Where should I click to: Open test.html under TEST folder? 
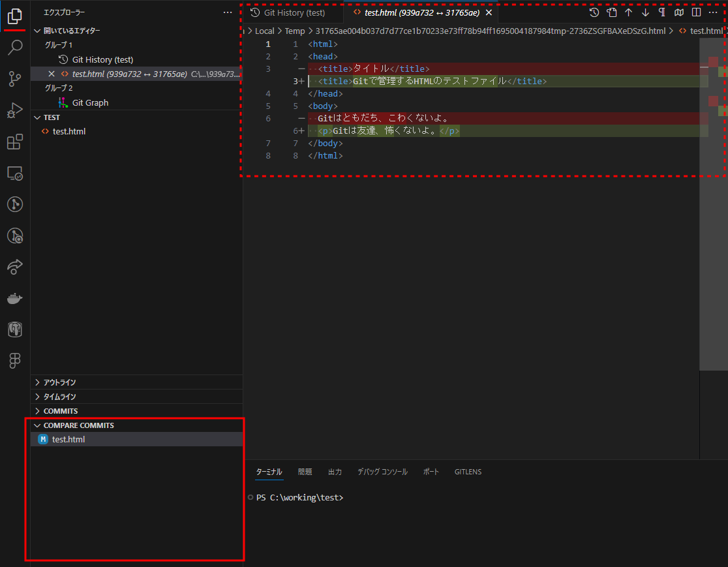click(136, 131)
